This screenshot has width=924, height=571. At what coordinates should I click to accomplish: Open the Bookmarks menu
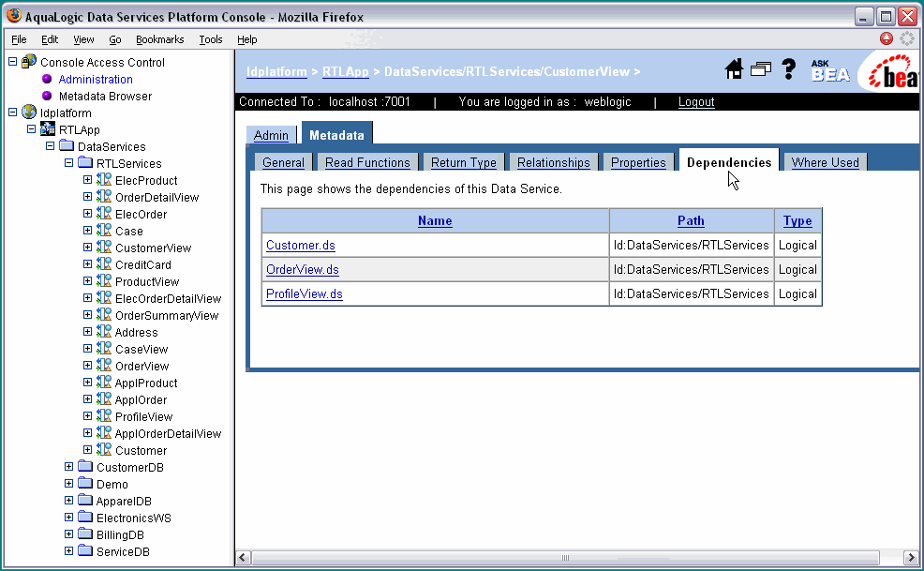pyautogui.click(x=159, y=39)
